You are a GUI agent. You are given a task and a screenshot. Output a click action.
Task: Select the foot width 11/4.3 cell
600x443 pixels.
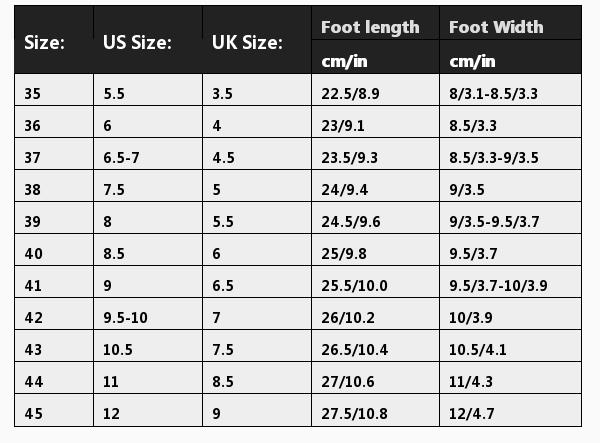click(x=472, y=382)
